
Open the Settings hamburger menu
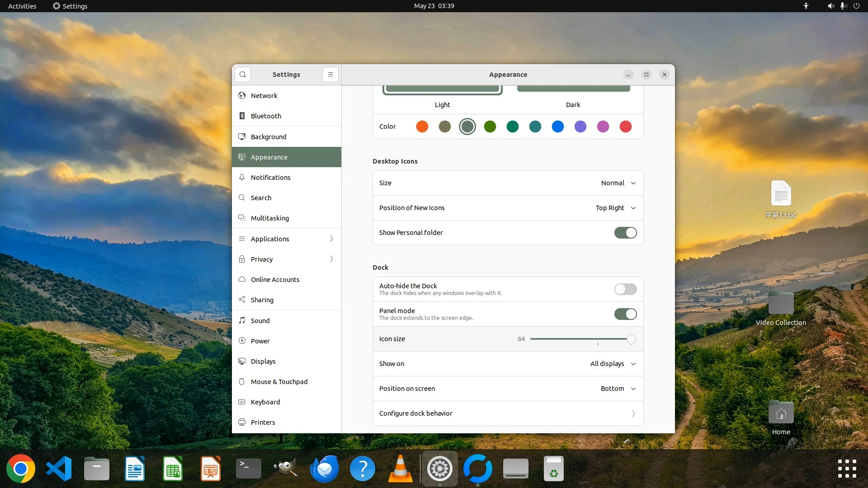point(330,75)
